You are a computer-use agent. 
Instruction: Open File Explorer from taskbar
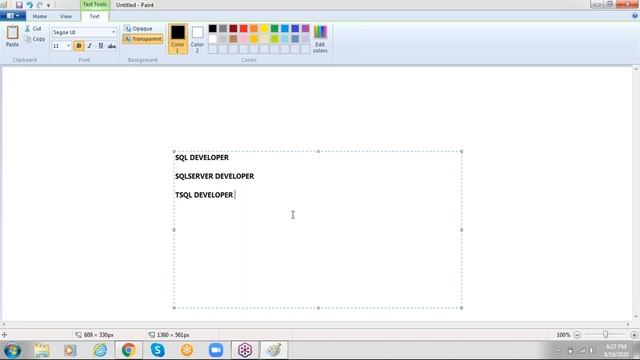[42, 350]
